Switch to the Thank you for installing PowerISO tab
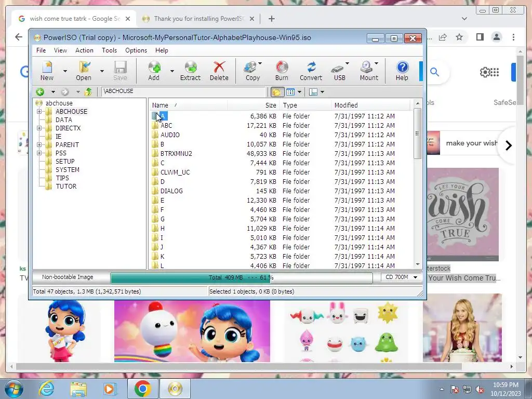 [198, 19]
